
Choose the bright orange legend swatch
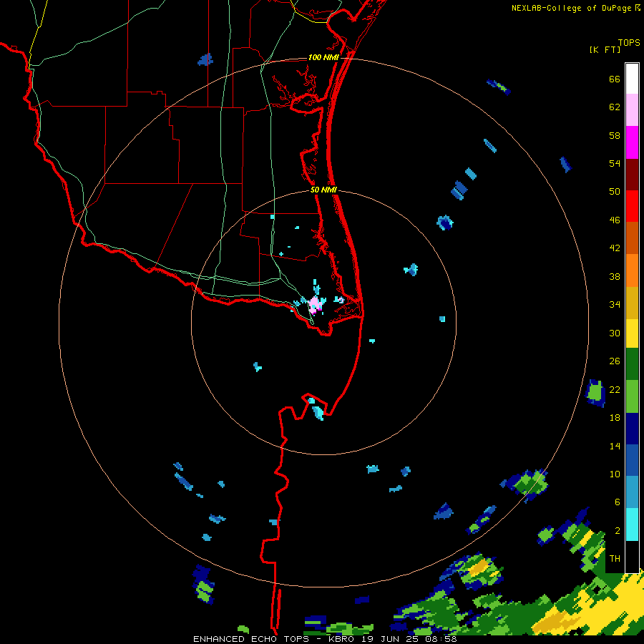coord(632,270)
